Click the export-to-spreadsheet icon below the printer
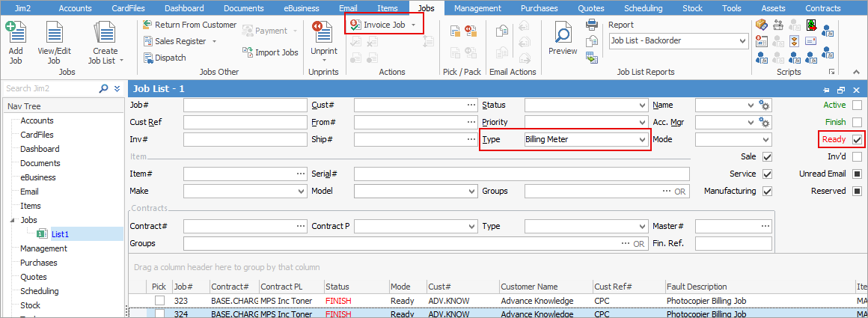 (x=593, y=57)
